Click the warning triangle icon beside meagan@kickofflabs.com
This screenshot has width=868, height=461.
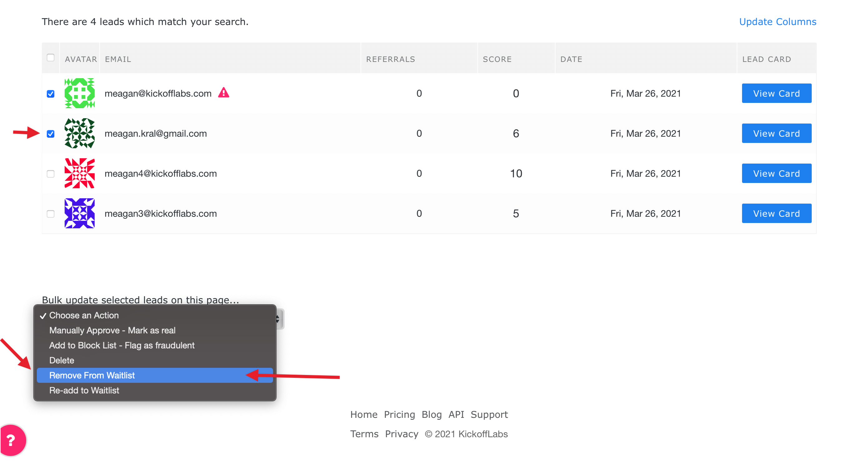(x=223, y=92)
